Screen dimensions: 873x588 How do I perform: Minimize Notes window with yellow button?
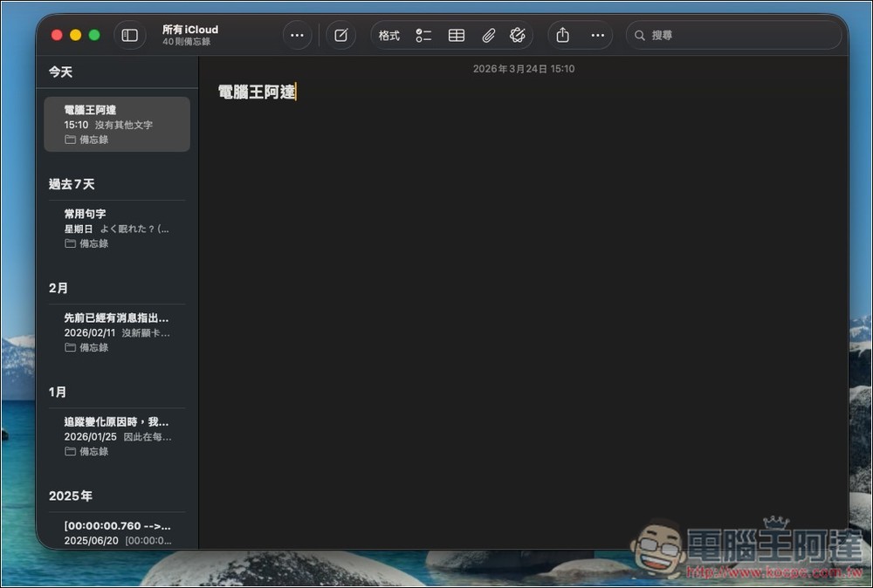pos(76,36)
